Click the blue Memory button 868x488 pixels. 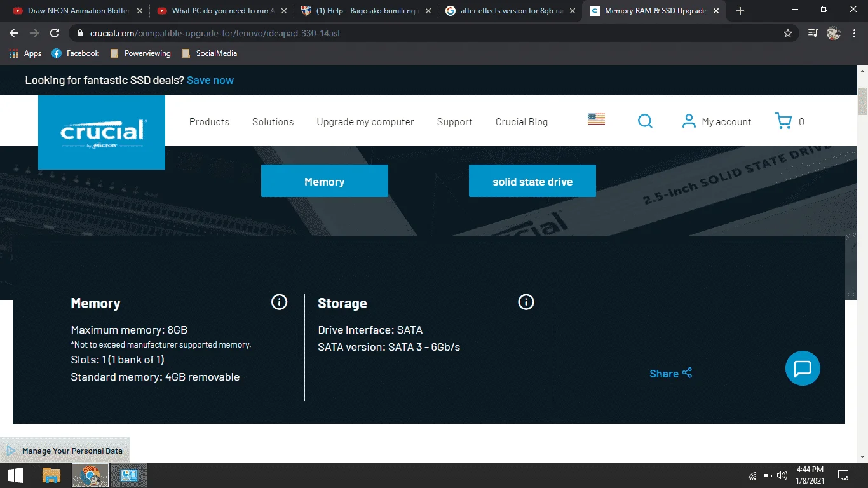tap(325, 181)
